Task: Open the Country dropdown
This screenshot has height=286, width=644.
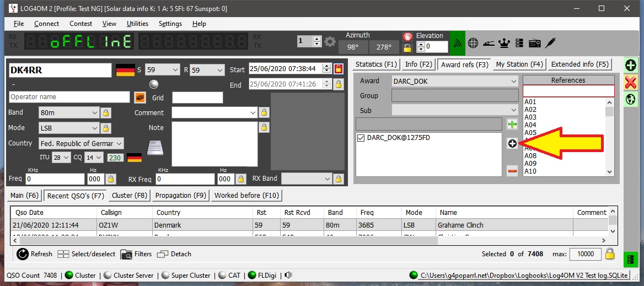Action: pos(119,144)
